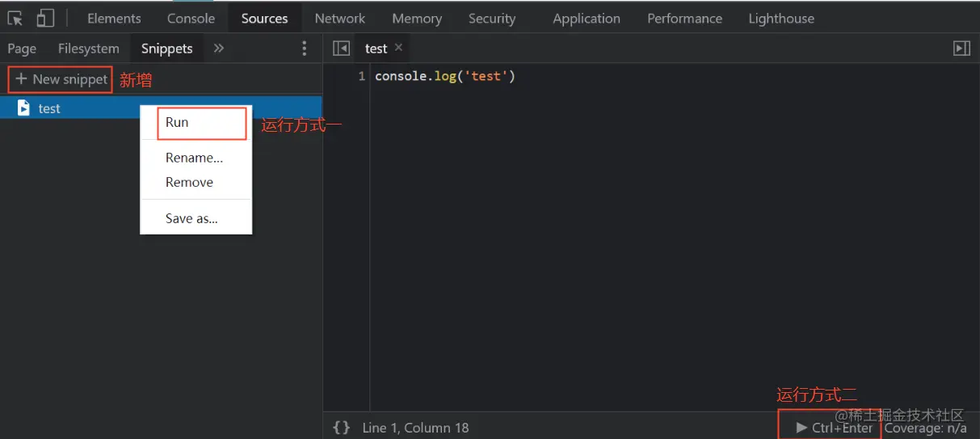The width and height of the screenshot is (980, 439).
Task: Open the Lighthouse tab
Action: point(781,18)
